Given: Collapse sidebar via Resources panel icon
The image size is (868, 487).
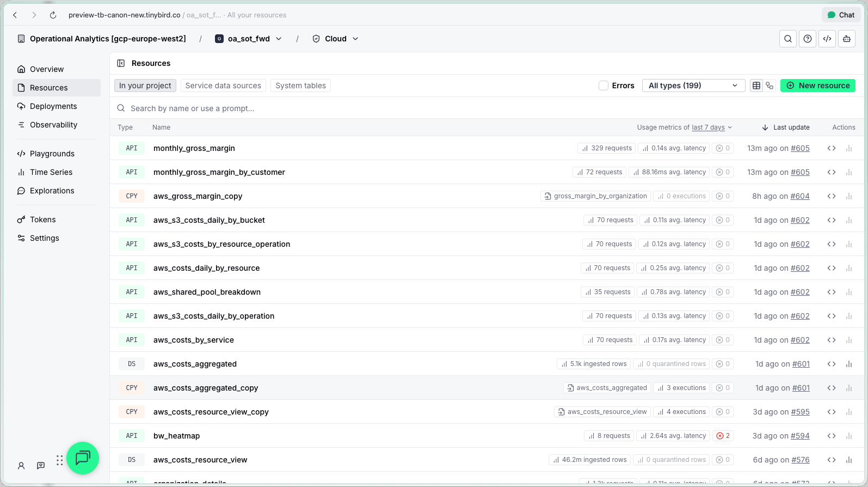Looking at the screenshot, I should (x=121, y=63).
